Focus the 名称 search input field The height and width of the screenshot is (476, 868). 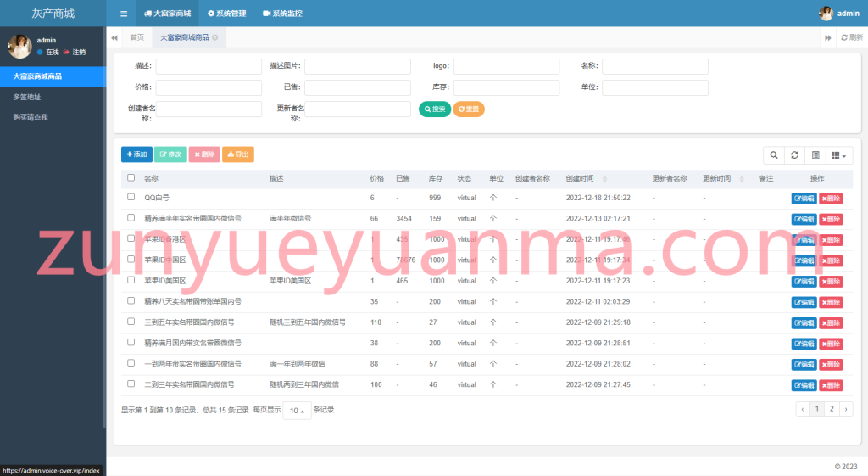(655, 66)
